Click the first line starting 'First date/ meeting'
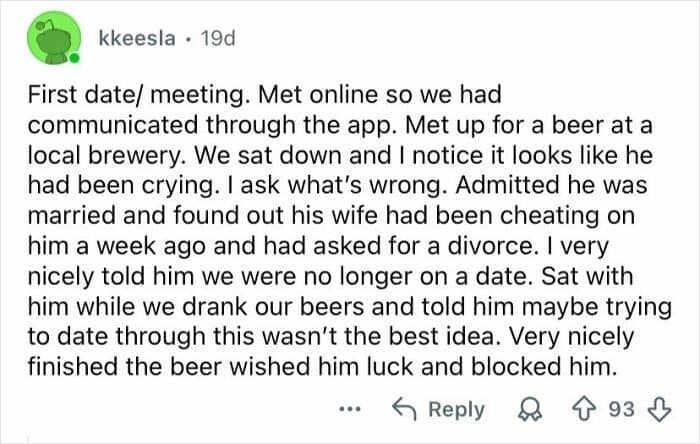 coord(260,97)
